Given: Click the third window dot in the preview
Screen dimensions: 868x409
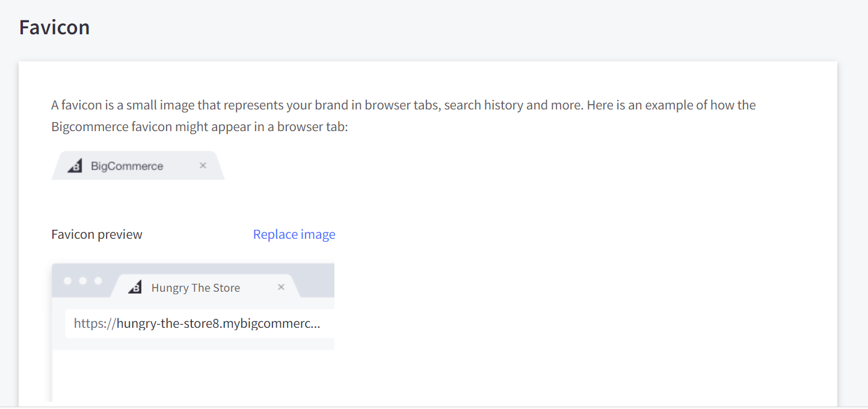Looking at the screenshot, I should pos(98,281).
